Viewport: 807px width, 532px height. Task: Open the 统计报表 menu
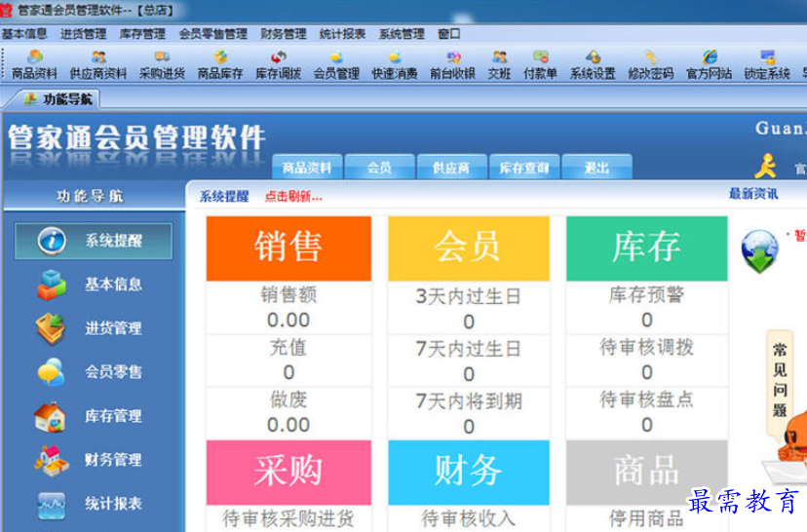tap(342, 34)
